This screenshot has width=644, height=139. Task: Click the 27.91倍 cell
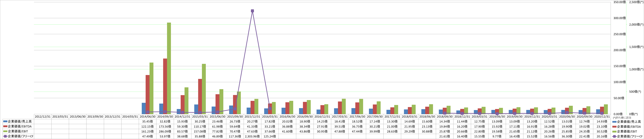322,127
